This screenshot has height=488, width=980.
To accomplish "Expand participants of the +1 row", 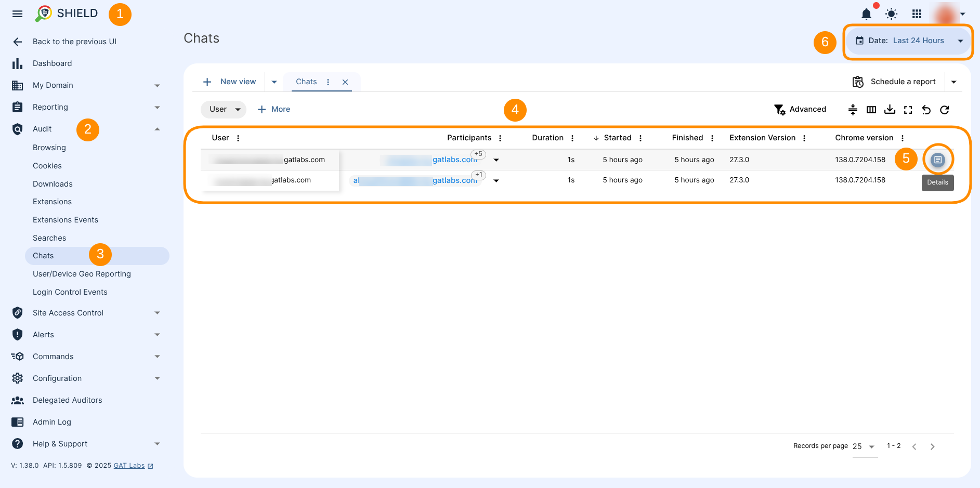I will pos(496,181).
